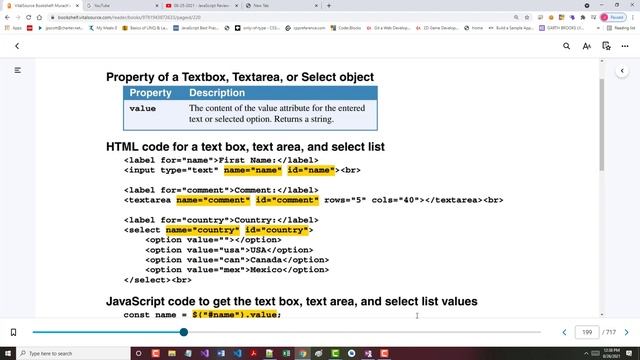Open Visual Studio Code from the taskbar

coord(237,353)
